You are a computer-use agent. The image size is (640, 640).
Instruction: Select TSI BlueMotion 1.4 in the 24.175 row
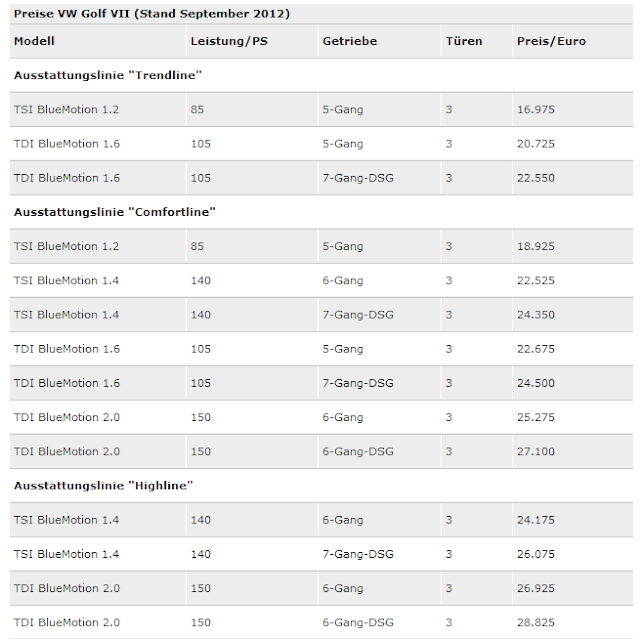pos(66,520)
